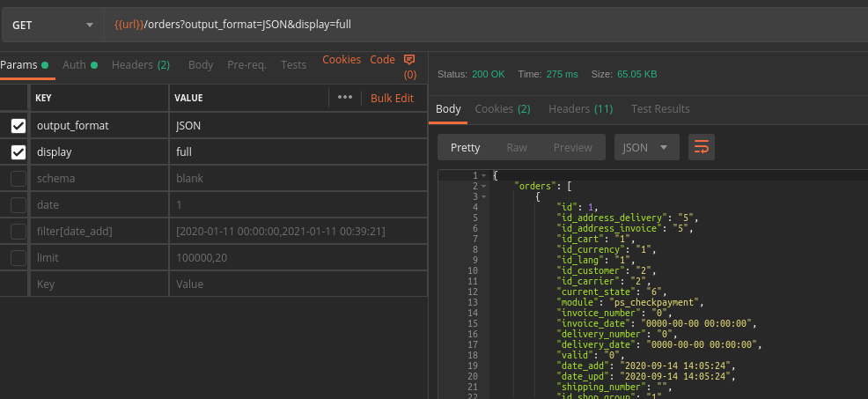The width and height of the screenshot is (868, 399).
Task: Open the Test Results tab
Action: [x=660, y=109]
